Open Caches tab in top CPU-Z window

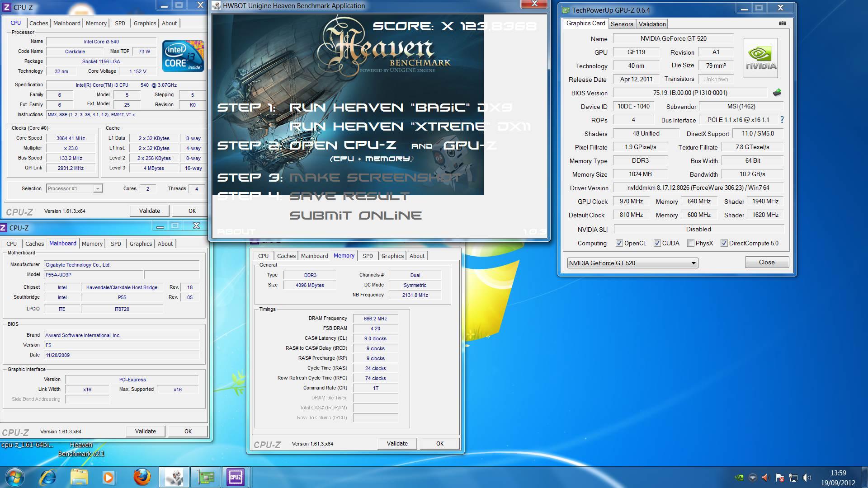(39, 23)
